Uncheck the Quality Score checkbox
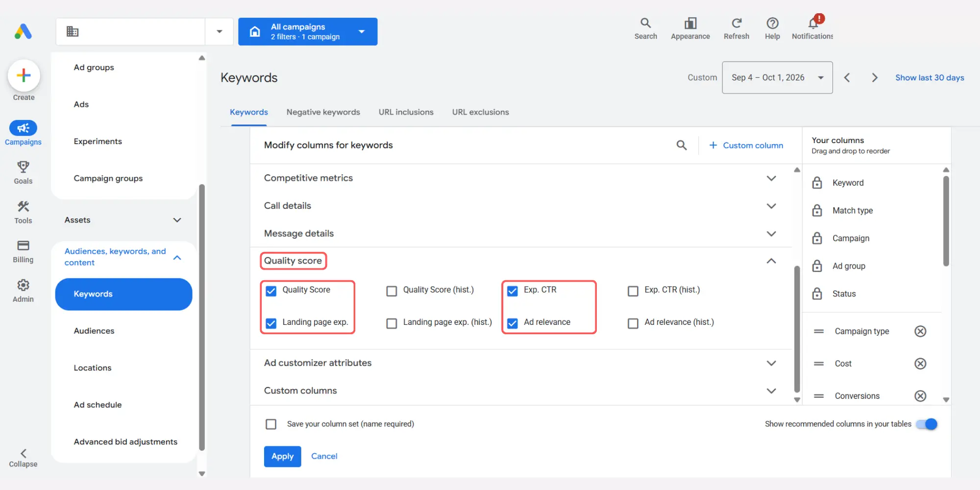 (x=270, y=291)
